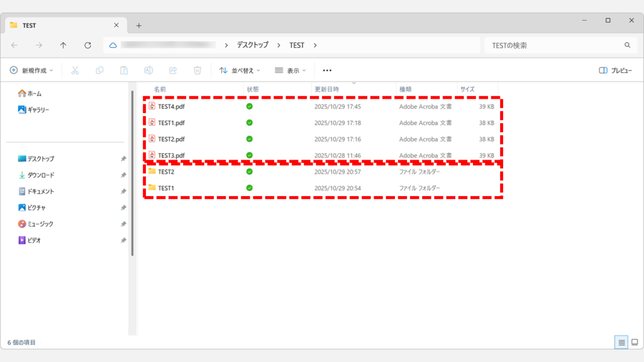
Task: Click the Rename icon in toolbar
Action: (x=148, y=70)
